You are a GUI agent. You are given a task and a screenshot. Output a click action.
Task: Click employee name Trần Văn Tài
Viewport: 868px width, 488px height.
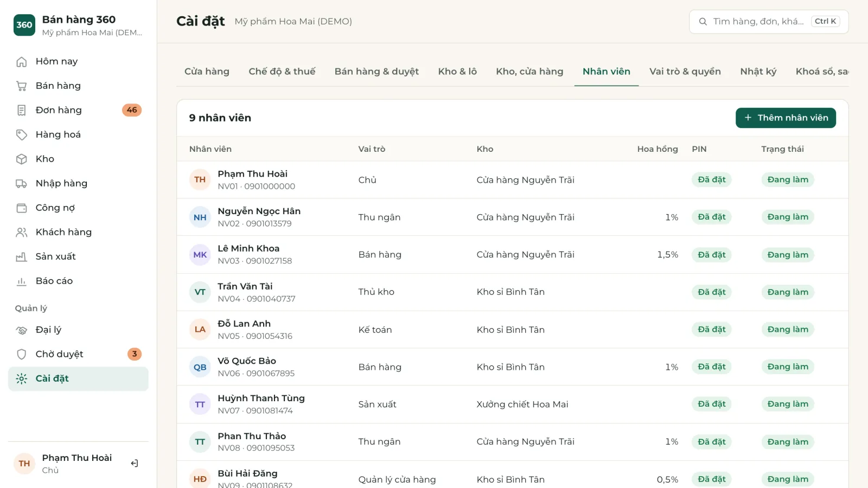pyautogui.click(x=245, y=286)
